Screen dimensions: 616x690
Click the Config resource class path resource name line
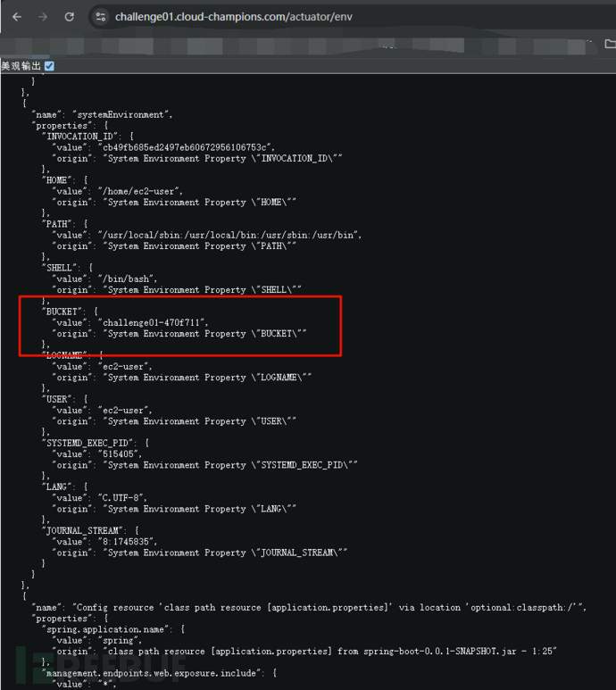click(309, 607)
